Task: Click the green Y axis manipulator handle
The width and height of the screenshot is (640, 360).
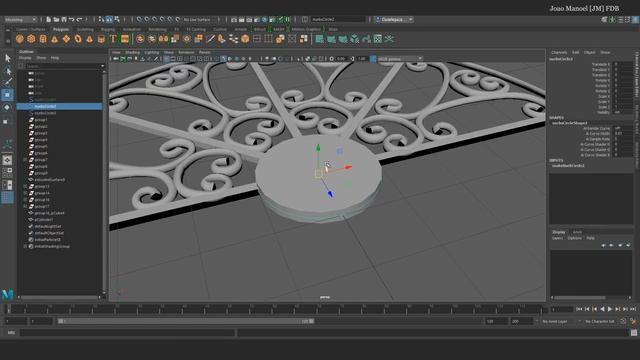Action: point(318,148)
